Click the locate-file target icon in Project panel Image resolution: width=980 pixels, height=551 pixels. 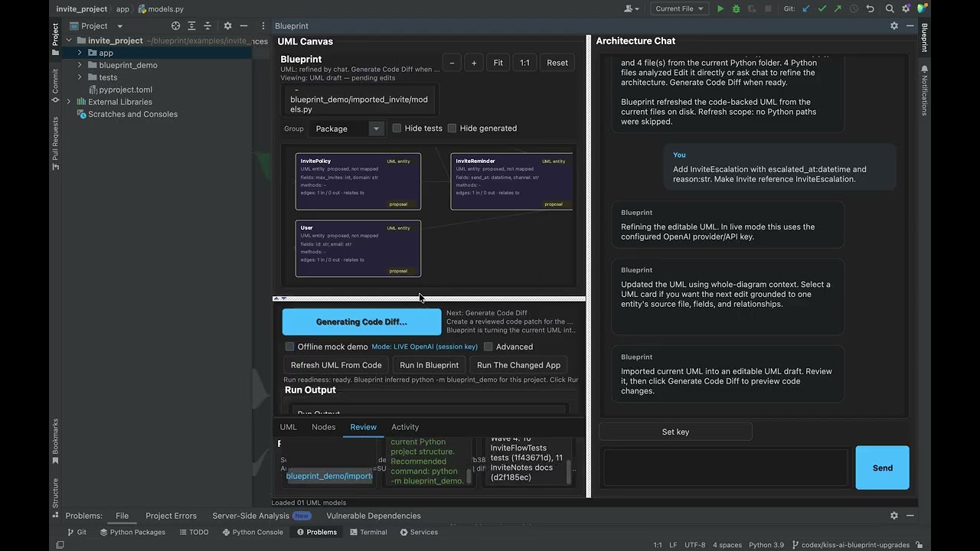[175, 26]
